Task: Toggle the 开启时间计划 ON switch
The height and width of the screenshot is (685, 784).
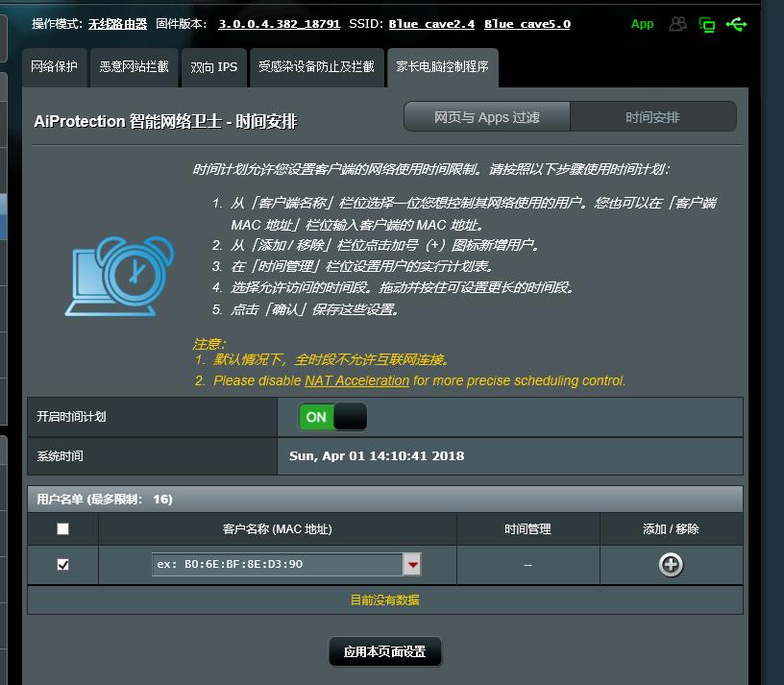Action: point(333,417)
